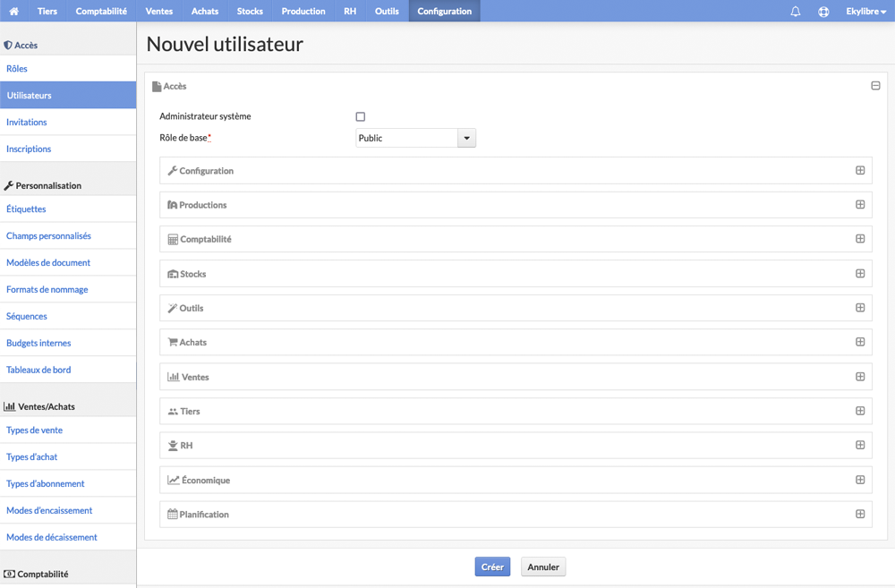Click the Annuler button

tap(543, 567)
